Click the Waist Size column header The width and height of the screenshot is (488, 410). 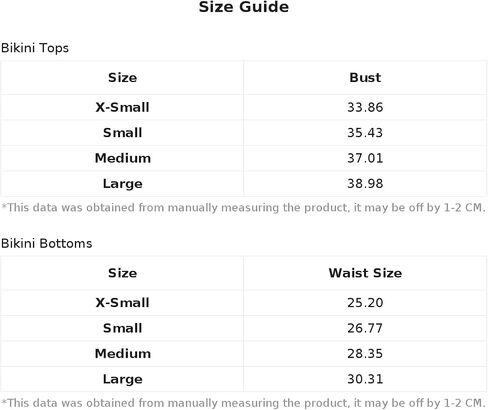pyautogui.click(x=365, y=273)
